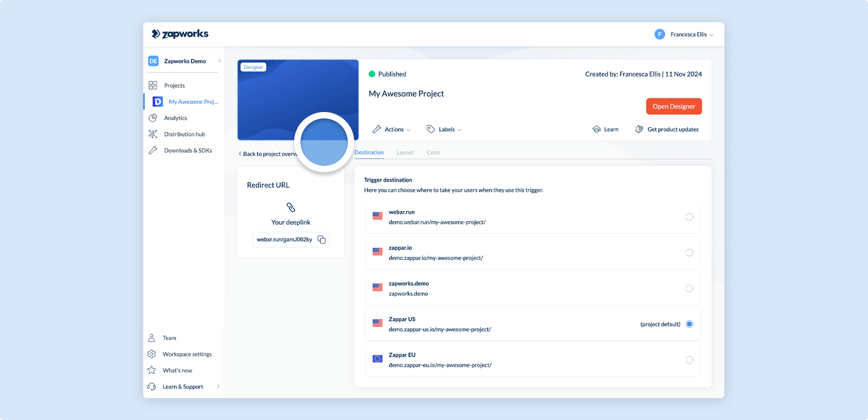Open Downloads & SDKs wrench icon

point(153,151)
